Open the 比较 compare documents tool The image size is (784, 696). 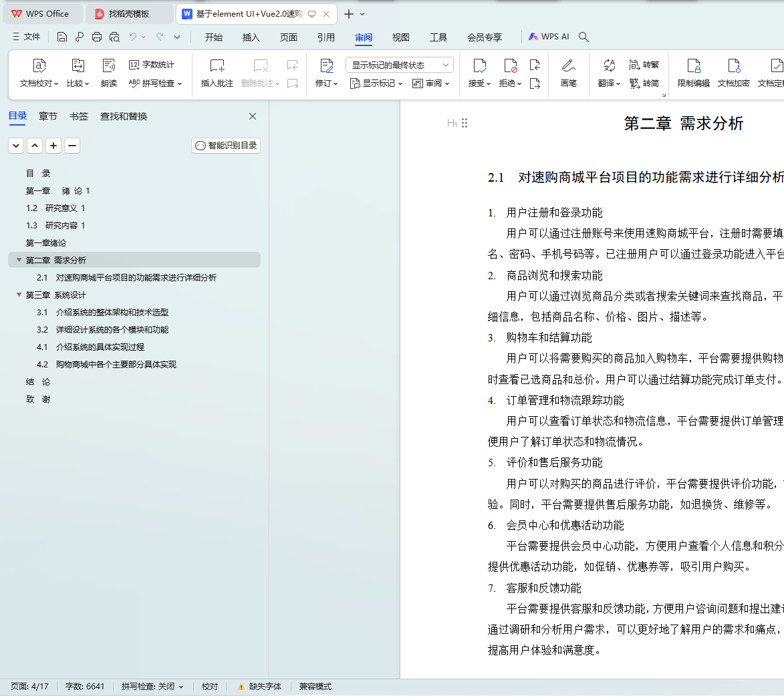[78, 73]
